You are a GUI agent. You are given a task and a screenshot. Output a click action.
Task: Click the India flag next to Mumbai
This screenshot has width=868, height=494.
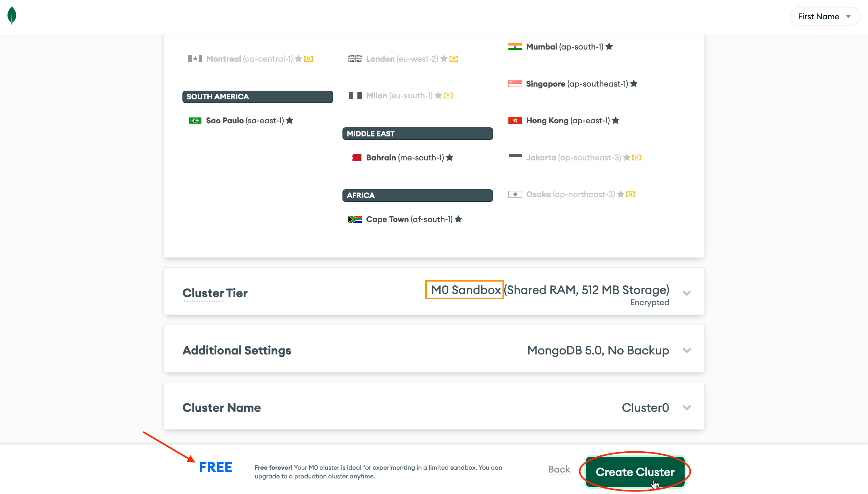tap(516, 46)
